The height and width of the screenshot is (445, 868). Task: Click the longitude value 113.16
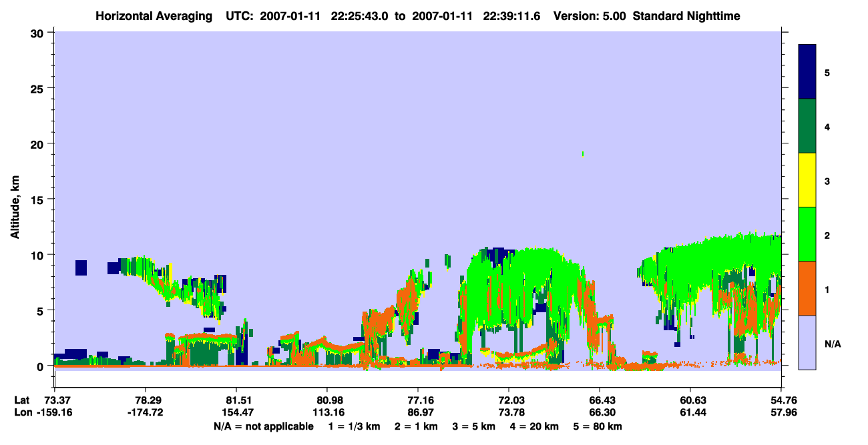coord(327,413)
